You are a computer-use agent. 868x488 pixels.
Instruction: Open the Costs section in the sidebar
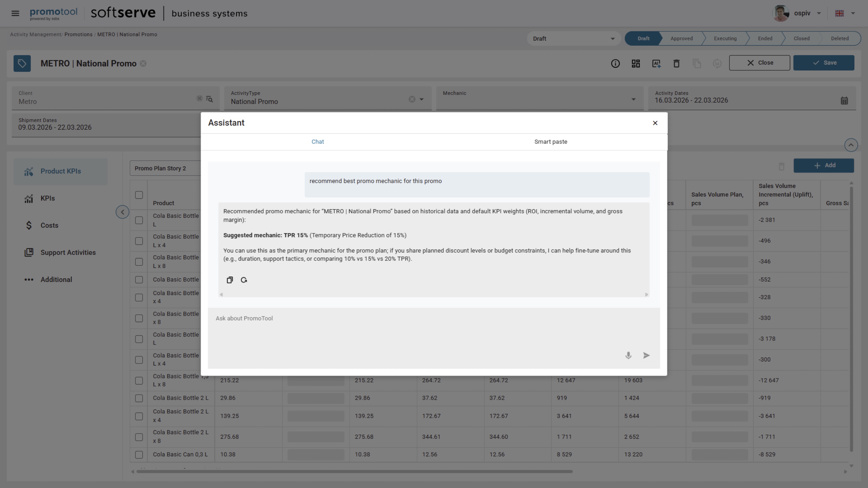[49, 225]
